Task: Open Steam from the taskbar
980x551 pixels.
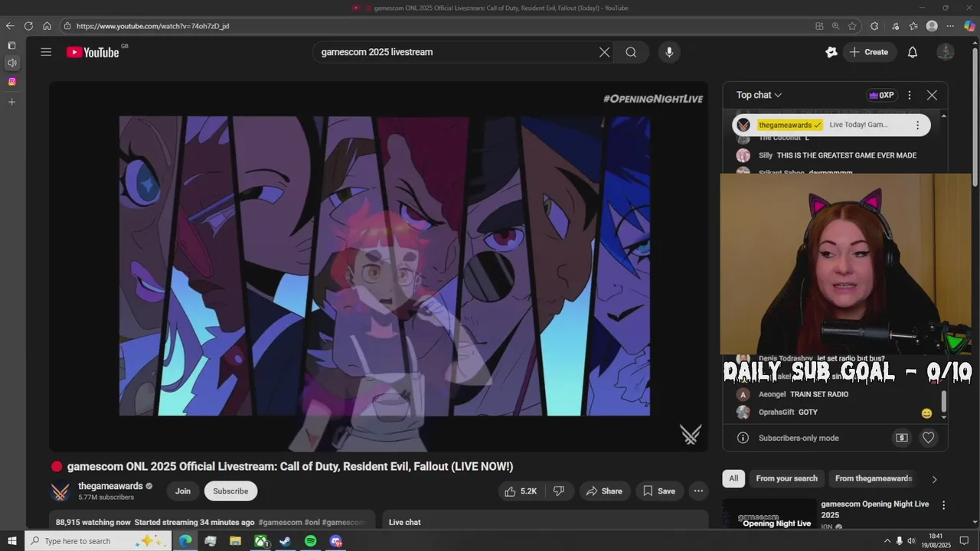Action: 286,541
